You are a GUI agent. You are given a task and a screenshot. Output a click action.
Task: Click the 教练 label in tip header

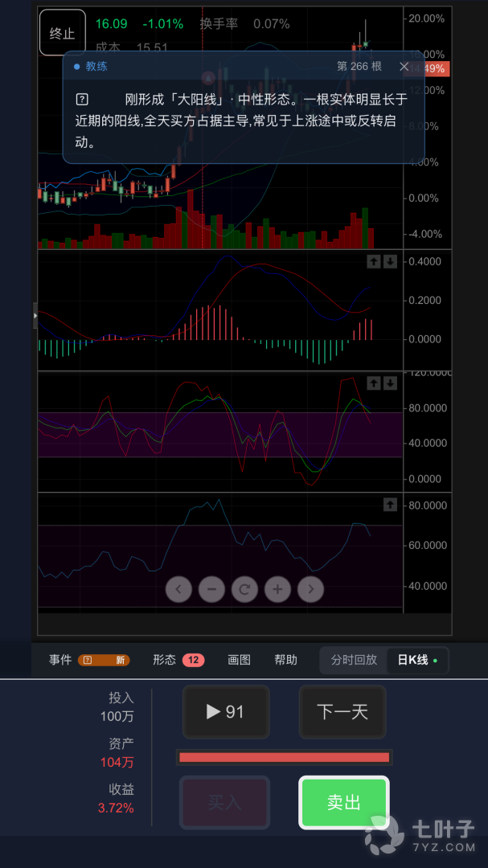coord(96,67)
